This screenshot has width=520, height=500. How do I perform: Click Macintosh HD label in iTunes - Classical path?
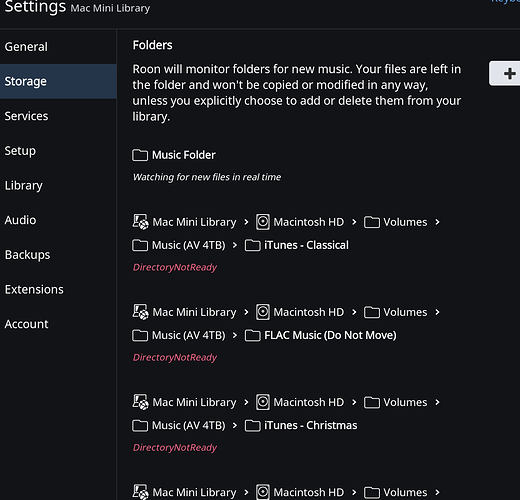click(x=309, y=222)
